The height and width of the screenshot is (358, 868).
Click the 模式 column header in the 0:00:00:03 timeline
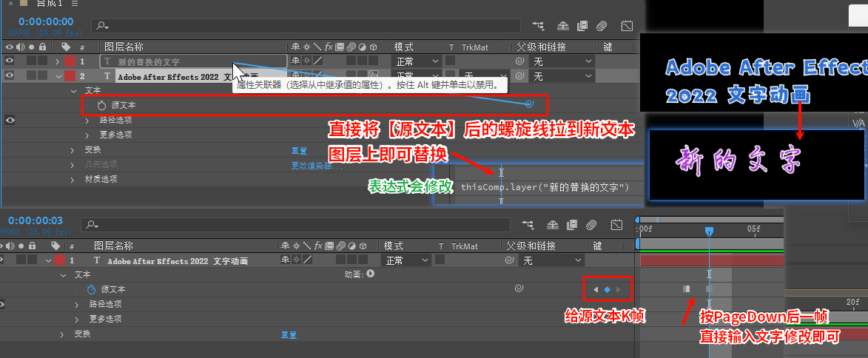(393, 246)
